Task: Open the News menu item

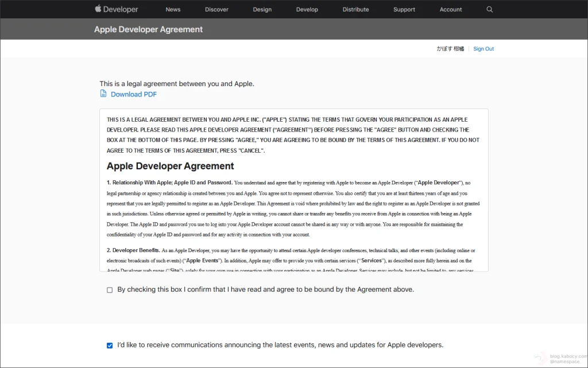Action: (173, 9)
